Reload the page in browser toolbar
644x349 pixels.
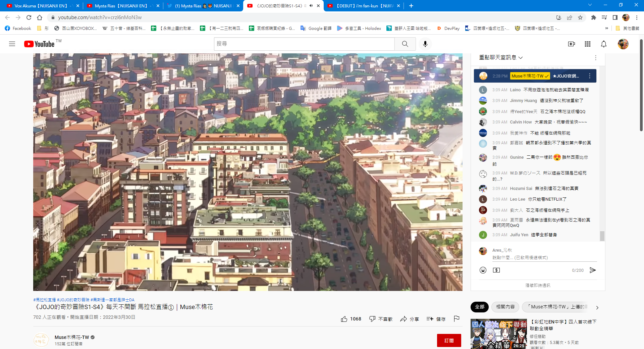pos(29,17)
